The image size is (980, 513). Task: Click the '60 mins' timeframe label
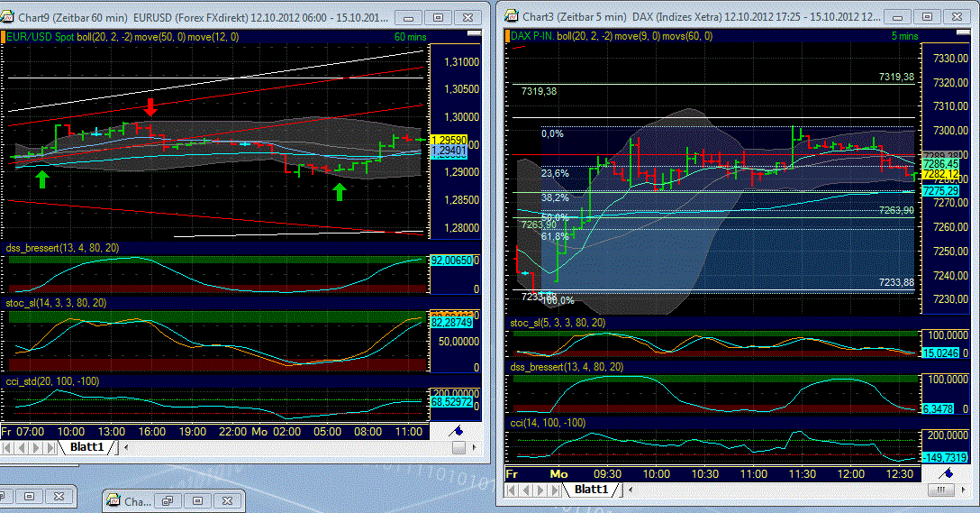tap(410, 37)
